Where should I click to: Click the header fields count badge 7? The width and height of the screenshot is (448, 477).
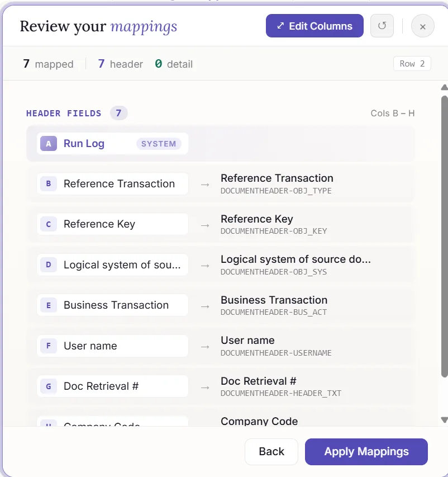[118, 113]
